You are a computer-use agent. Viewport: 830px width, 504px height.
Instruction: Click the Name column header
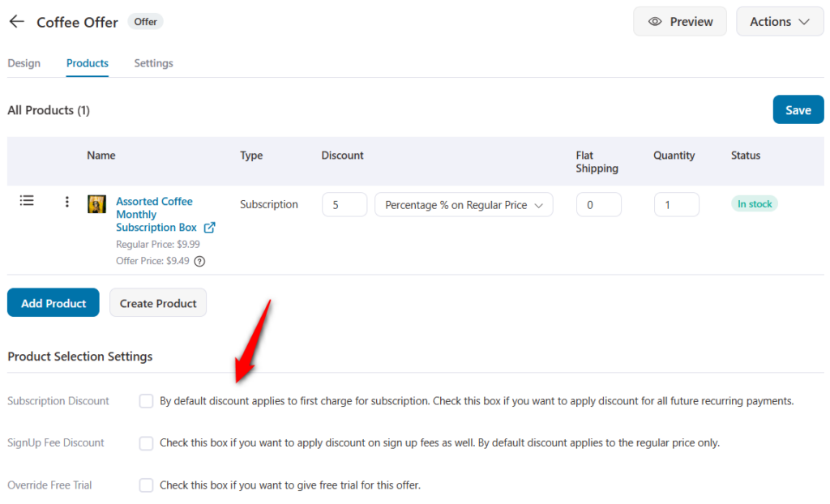pos(101,155)
